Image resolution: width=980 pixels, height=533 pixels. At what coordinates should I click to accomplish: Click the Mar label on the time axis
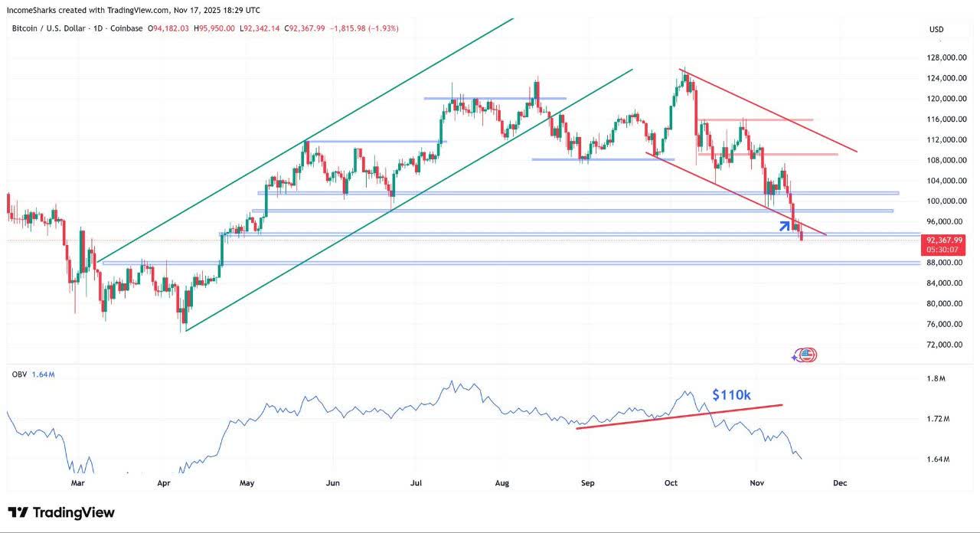pos(77,483)
